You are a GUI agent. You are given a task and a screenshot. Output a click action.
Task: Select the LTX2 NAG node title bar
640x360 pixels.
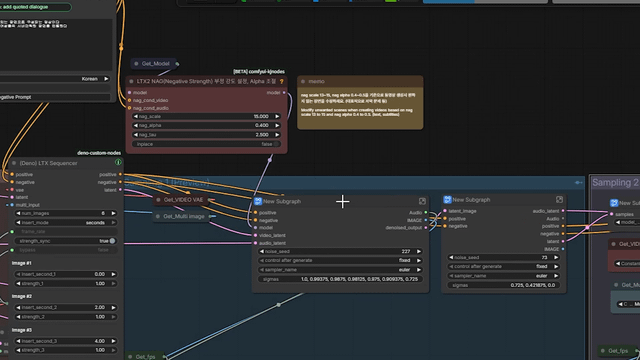point(206,81)
